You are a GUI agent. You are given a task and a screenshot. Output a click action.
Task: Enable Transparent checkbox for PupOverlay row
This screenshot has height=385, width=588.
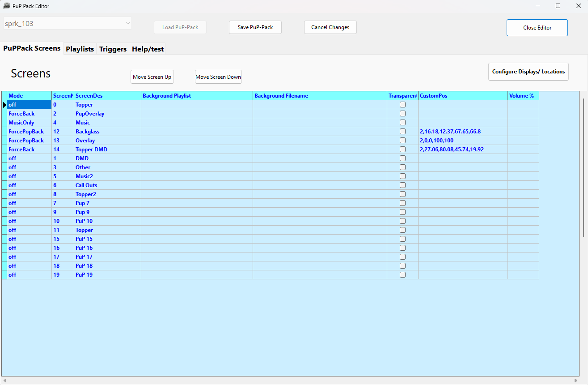click(x=402, y=114)
